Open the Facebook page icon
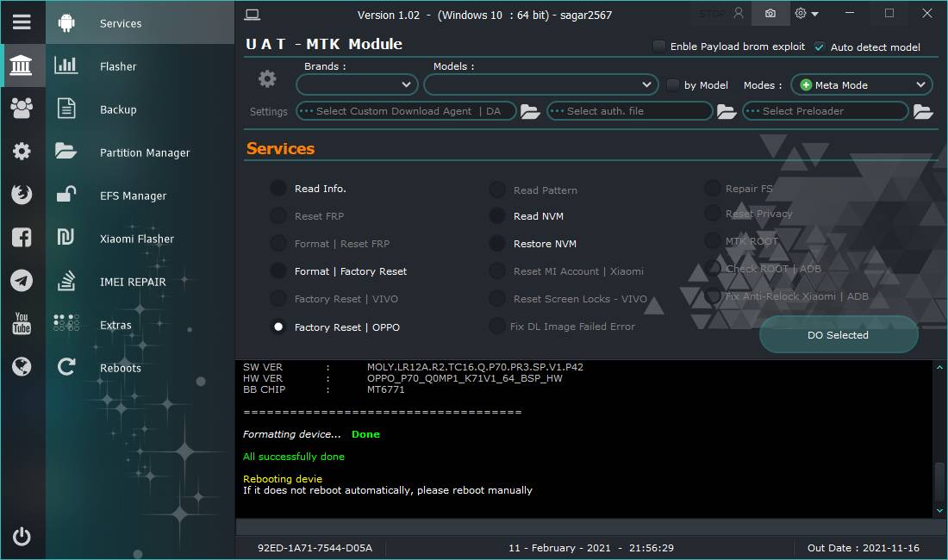Viewport: 948px width, 560px height. (22, 238)
